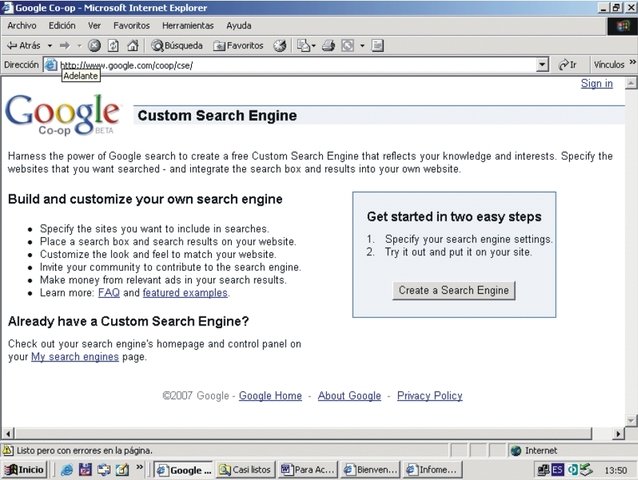Image resolution: width=638 pixels, height=480 pixels.
Task: Click the Refresh page icon
Action: [x=113, y=46]
